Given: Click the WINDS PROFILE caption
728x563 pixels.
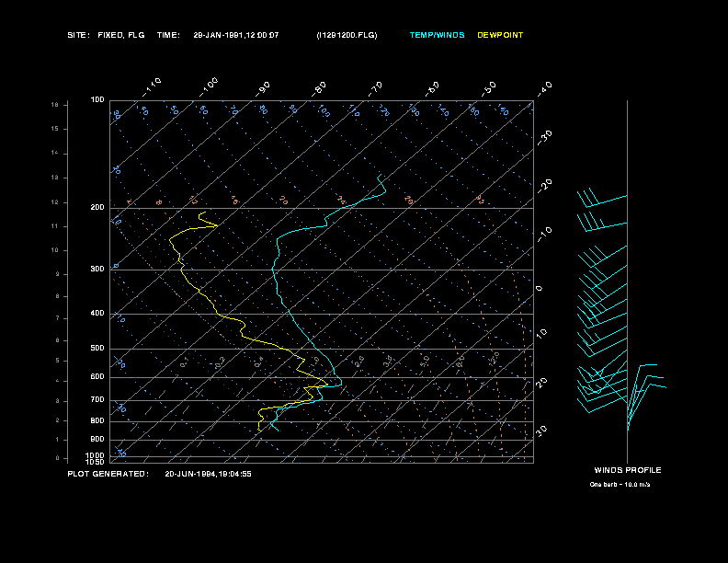Looking at the screenshot, I should point(628,470).
